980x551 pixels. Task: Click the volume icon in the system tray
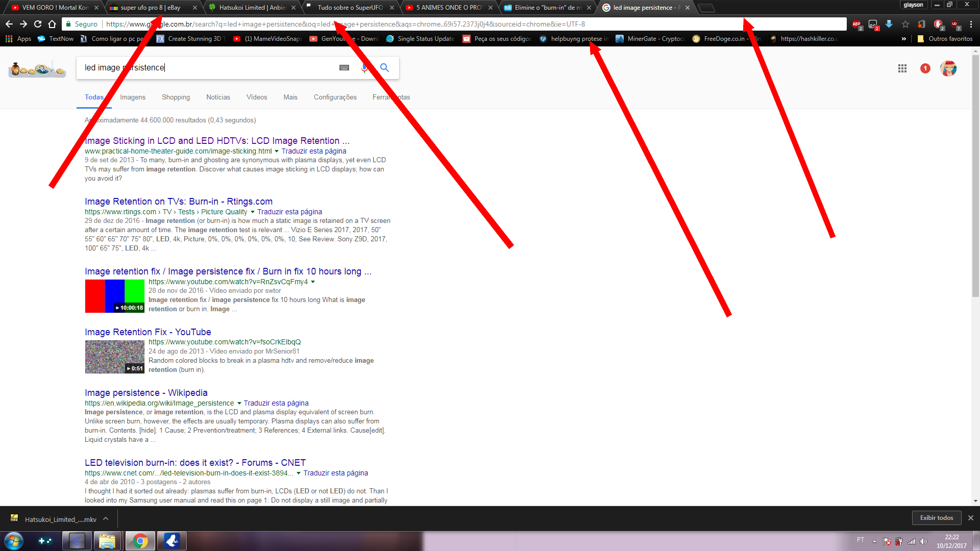(923, 541)
